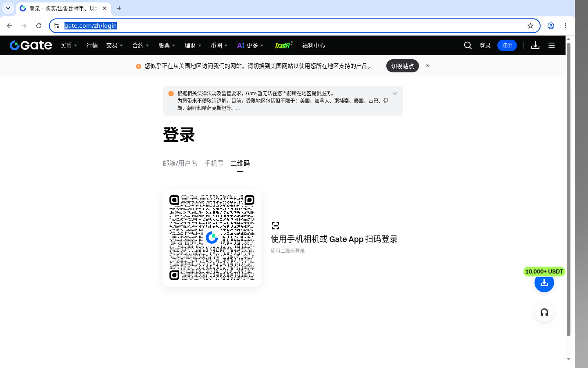Screen dimensions: 588x368
Task: Click the Gate logo in header
Action: (x=31, y=45)
